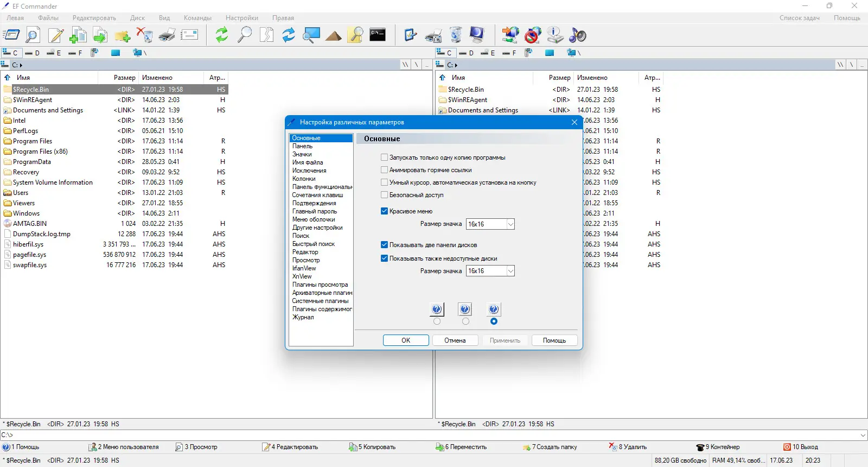Open the icon size dropdown under 'недоступные диски'

click(510, 271)
